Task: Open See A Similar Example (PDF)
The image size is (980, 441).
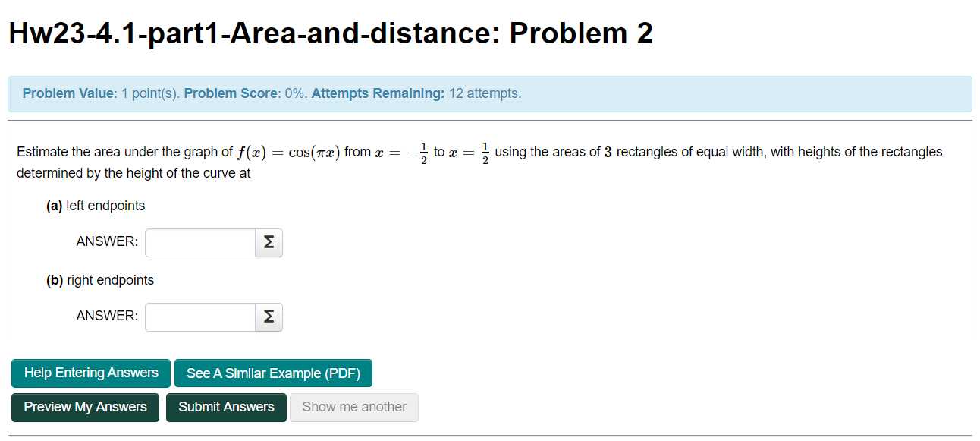Action: [x=273, y=373]
